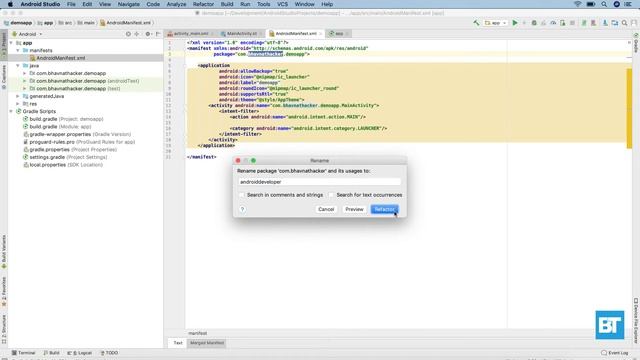This screenshot has width=640, height=360.
Task: Open the profiler gauge icon in toolbar
Action: click(x=553, y=23)
